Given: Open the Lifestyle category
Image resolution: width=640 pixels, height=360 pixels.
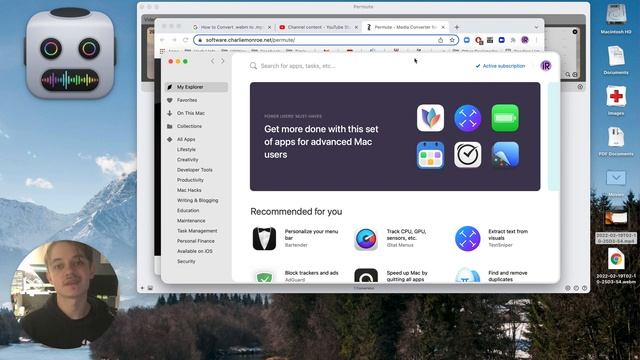Looking at the screenshot, I should pyautogui.click(x=186, y=149).
